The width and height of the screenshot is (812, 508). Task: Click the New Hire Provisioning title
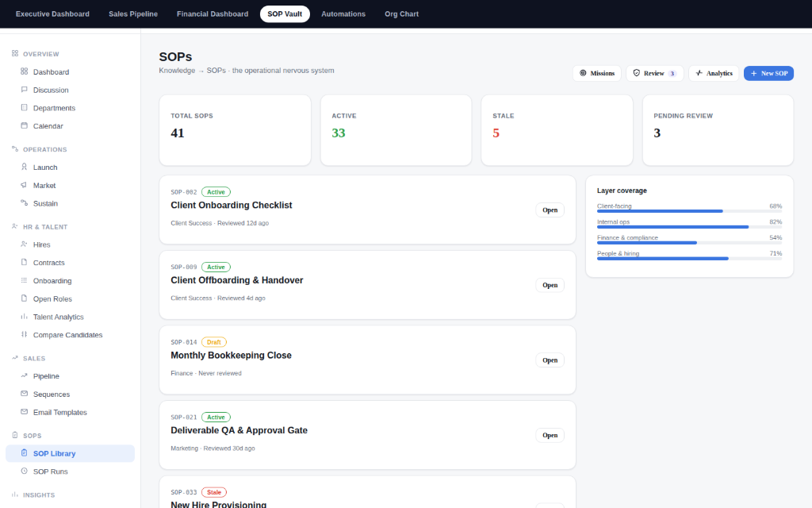coord(219,504)
